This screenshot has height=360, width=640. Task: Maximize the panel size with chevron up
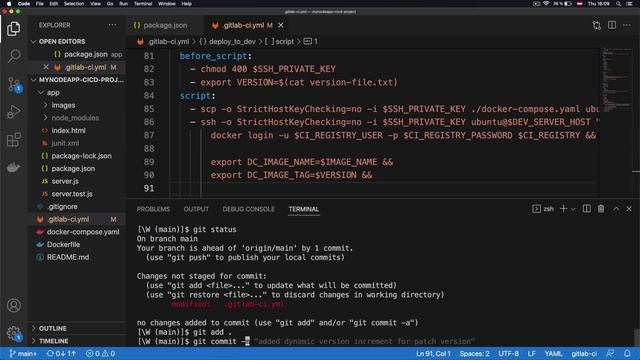point(616,209)
